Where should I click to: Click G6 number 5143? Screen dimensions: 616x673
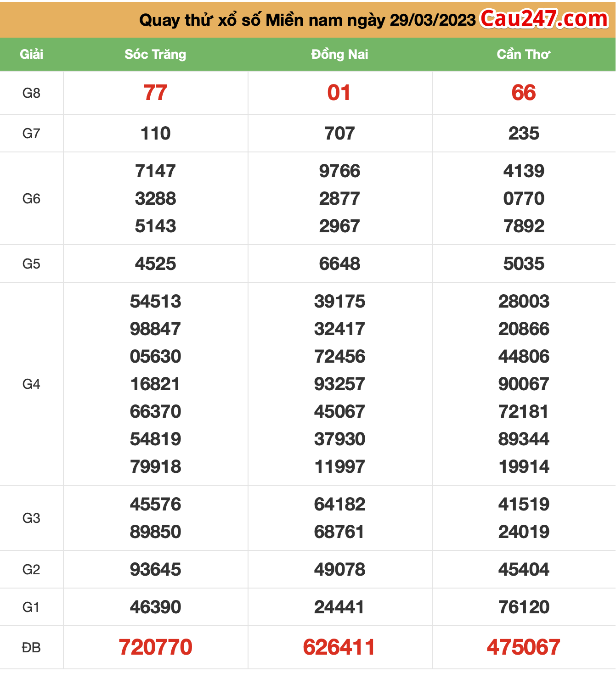click(155, 226)
